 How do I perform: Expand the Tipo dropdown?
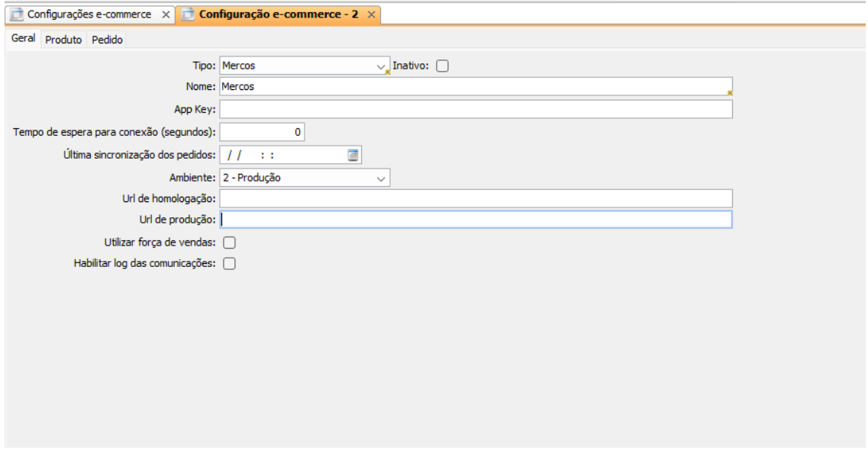[x=382, y=66]
